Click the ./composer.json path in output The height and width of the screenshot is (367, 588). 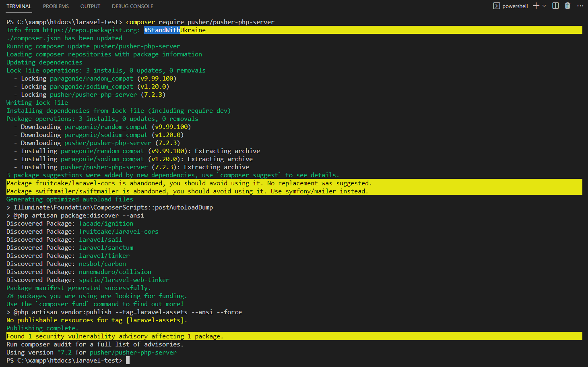[33, 38]
